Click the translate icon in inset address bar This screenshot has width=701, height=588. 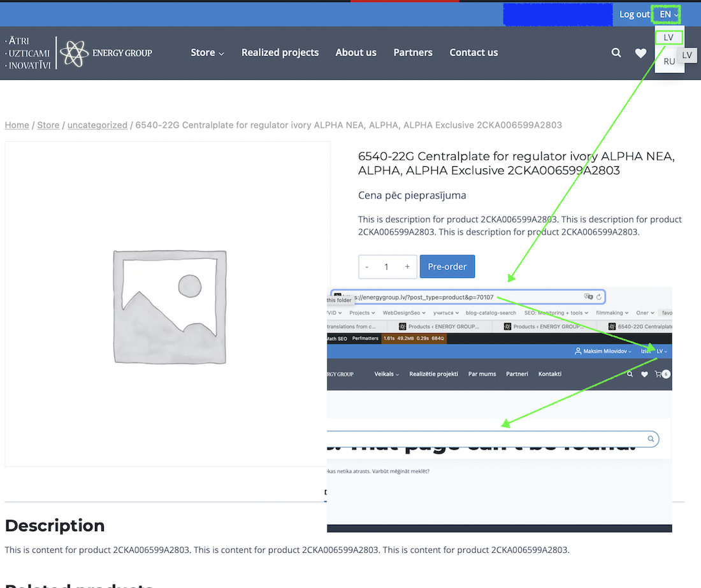tap(588, 297)
